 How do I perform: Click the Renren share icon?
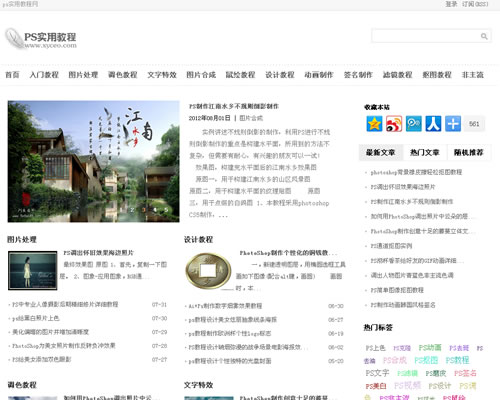pos(433,124)
